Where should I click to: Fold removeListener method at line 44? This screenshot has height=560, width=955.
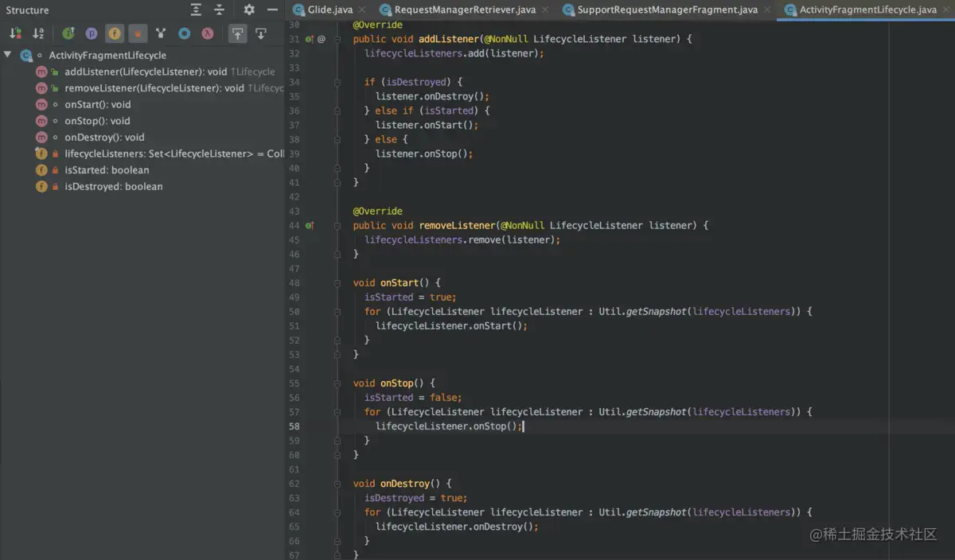click(337, 225)
